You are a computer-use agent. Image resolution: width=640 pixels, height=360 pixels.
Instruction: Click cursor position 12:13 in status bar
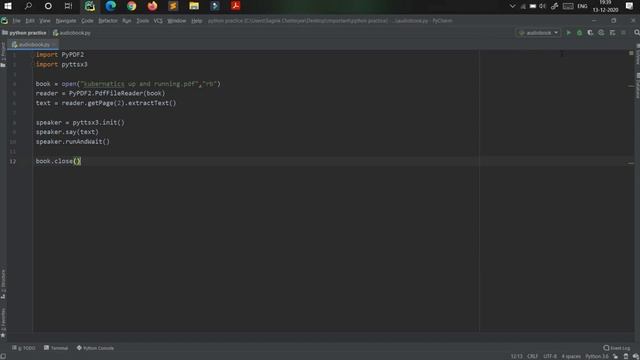(516, 356)
